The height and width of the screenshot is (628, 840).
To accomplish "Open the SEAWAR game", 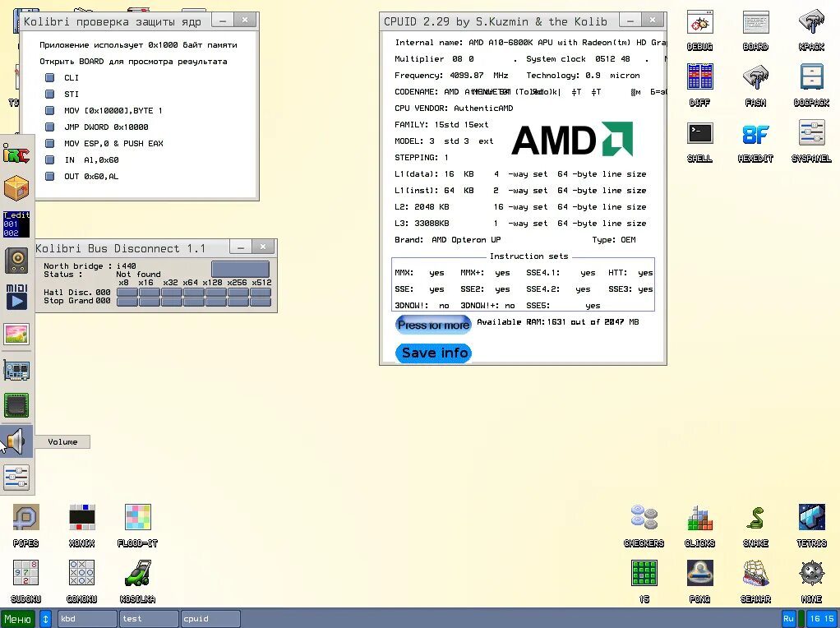I will click(x=755, y=573).
